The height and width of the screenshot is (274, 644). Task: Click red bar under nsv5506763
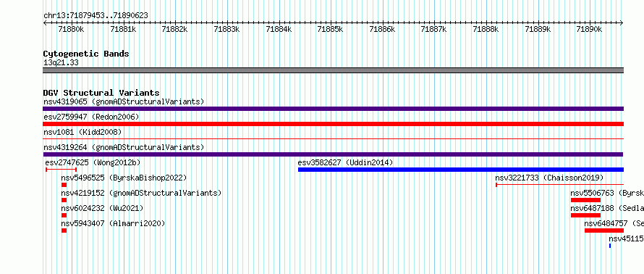(585, 200)
